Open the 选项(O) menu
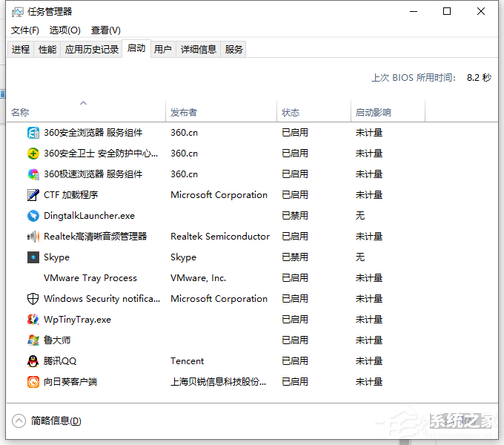Viewport: 504px width, 445px height. point(64,30)
